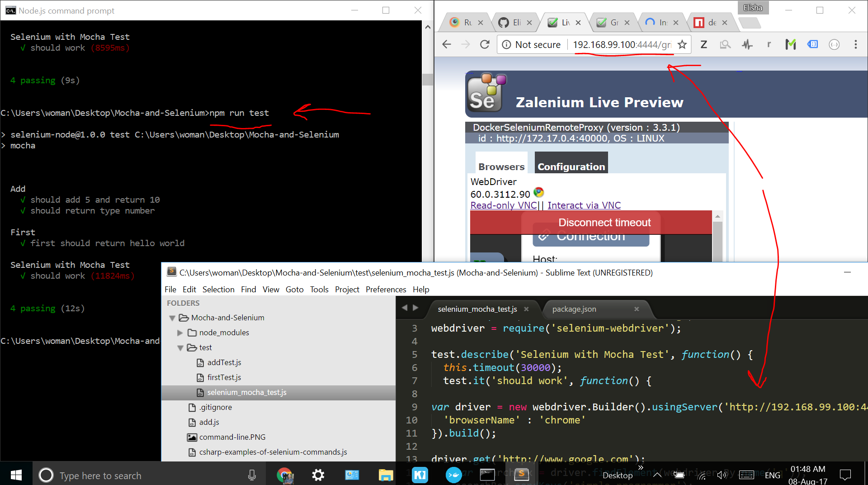Open the Elisha profile button in Chrome
Screen dimensions: 868x485
click(753, 8)
